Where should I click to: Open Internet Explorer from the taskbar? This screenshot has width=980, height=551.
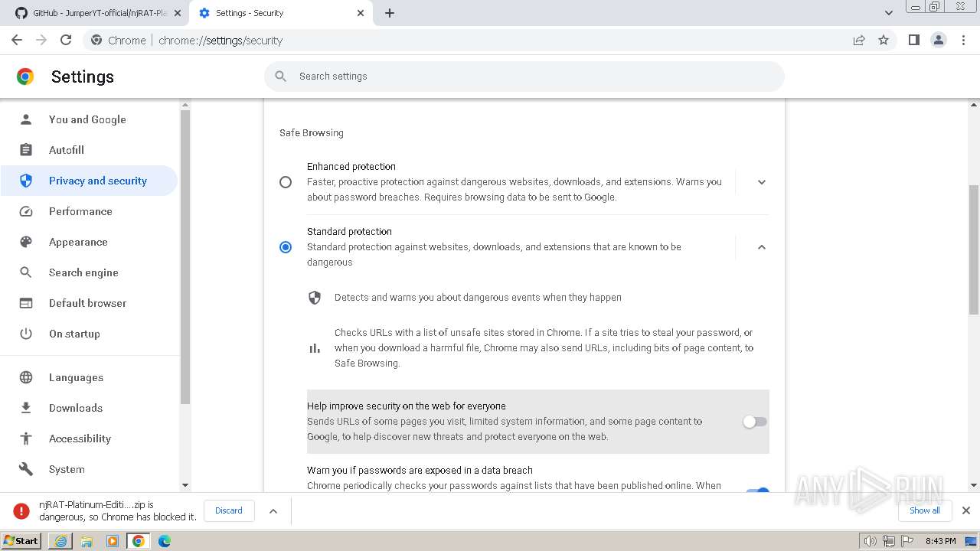click(60, 541)
